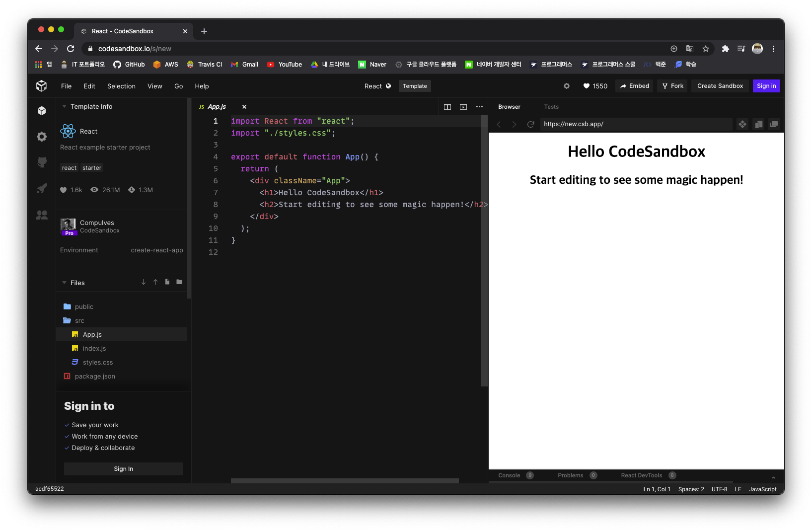
Task: Reload the Chrome page
Action: (71, 49)
